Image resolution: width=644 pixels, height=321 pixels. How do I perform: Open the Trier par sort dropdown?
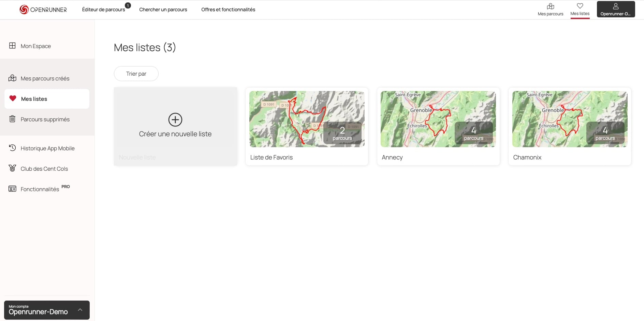[136, 74]
